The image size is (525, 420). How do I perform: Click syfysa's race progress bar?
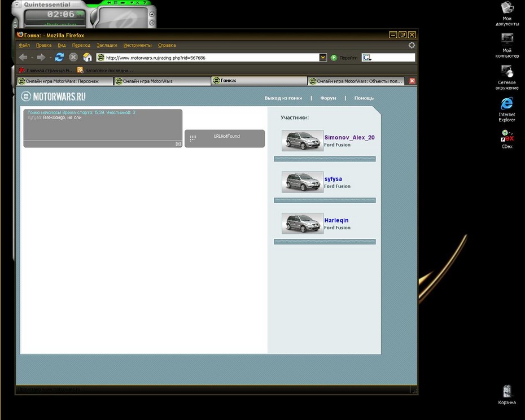point(325,200)
